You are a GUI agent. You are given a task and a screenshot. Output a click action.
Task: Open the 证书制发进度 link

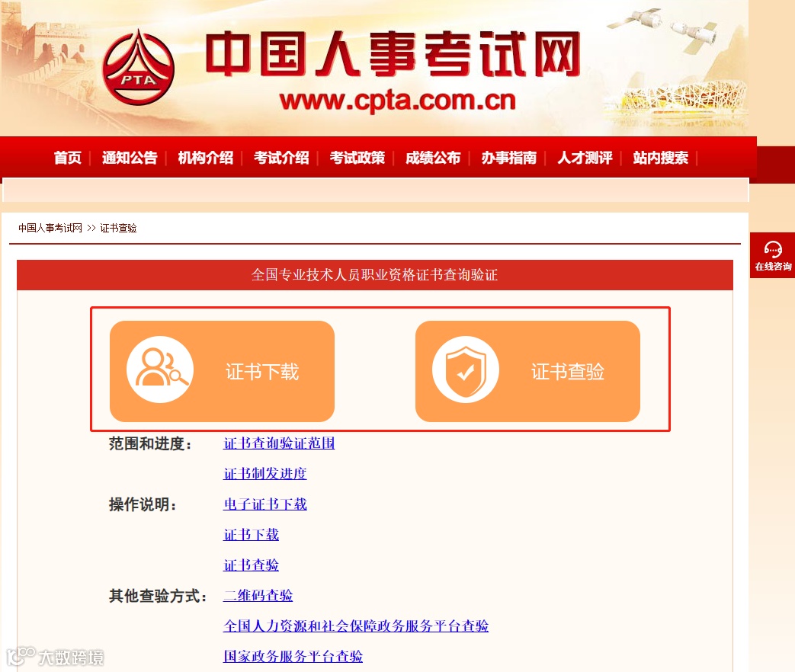265,474
